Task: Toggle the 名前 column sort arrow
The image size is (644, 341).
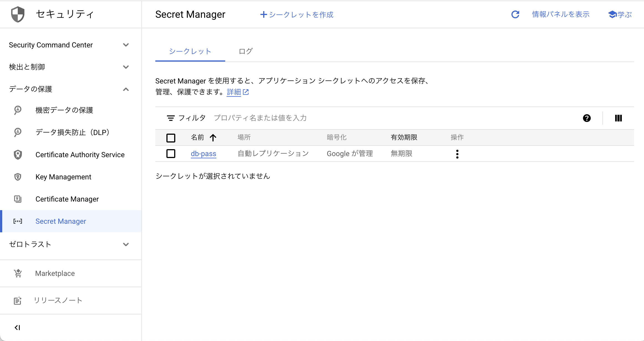Action: 213,137
